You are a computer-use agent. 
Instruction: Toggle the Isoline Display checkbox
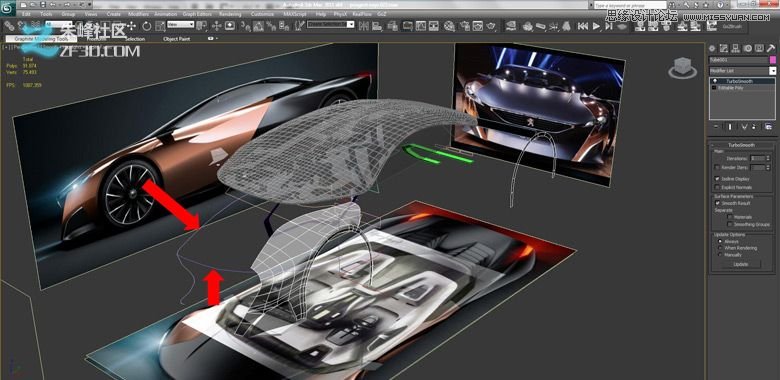click(717, 179)
